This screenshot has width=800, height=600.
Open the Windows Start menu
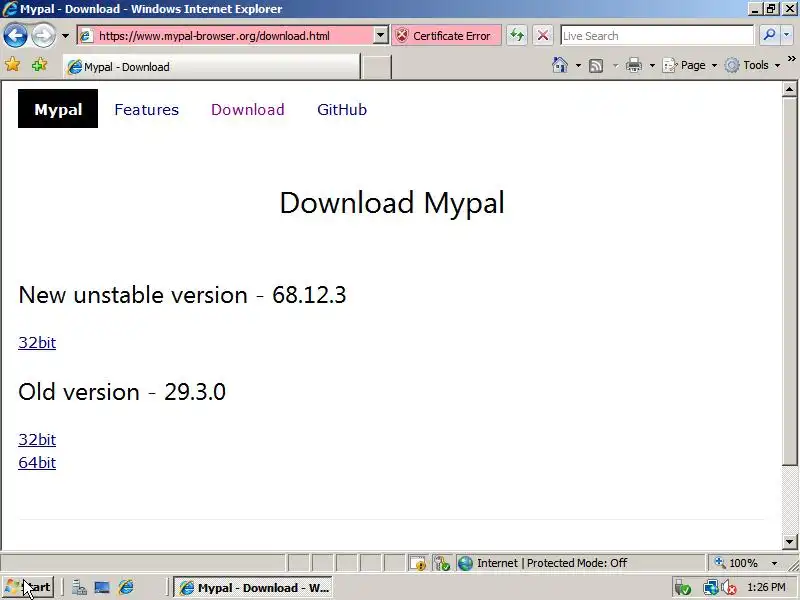pyautogui.click(x=28, y=587)
